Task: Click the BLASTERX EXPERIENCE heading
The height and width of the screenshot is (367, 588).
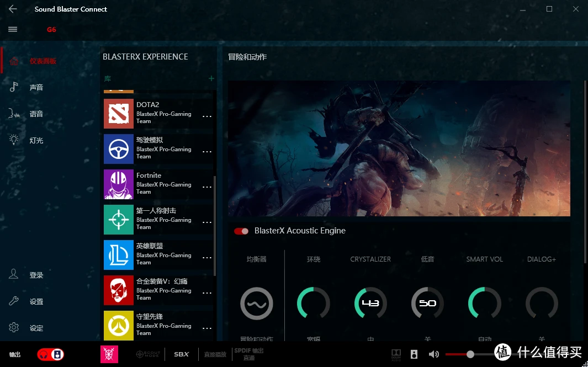Action: coord(146,57)
